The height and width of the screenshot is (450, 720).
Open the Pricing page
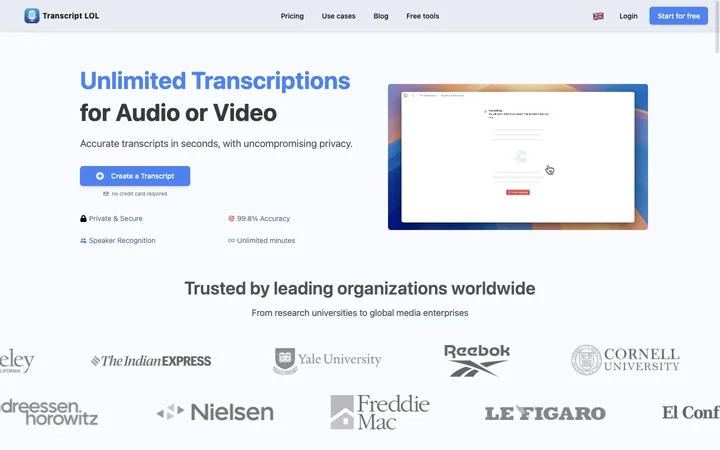click(292, 16)
